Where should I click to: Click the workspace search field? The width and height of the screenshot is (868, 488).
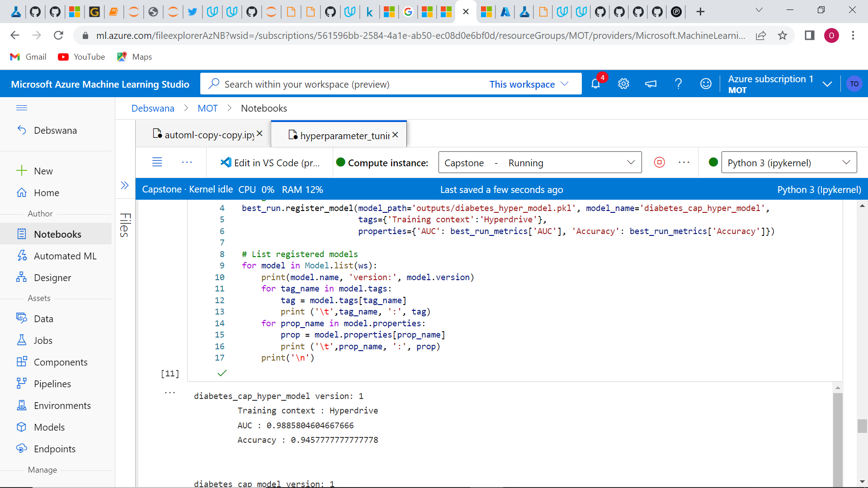(x=344, y=84)
